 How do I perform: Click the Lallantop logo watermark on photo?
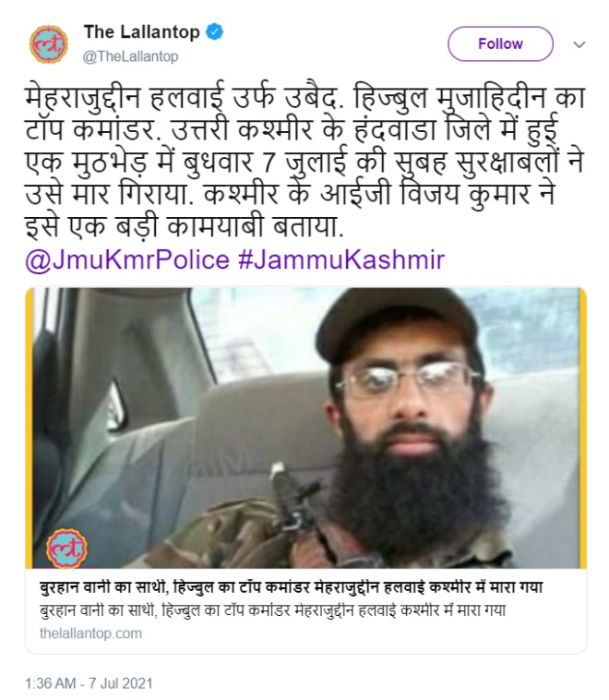coord(67,548)
